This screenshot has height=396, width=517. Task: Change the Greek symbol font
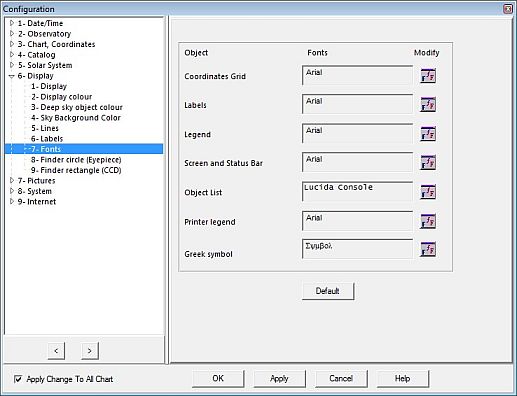click(428, 249)
